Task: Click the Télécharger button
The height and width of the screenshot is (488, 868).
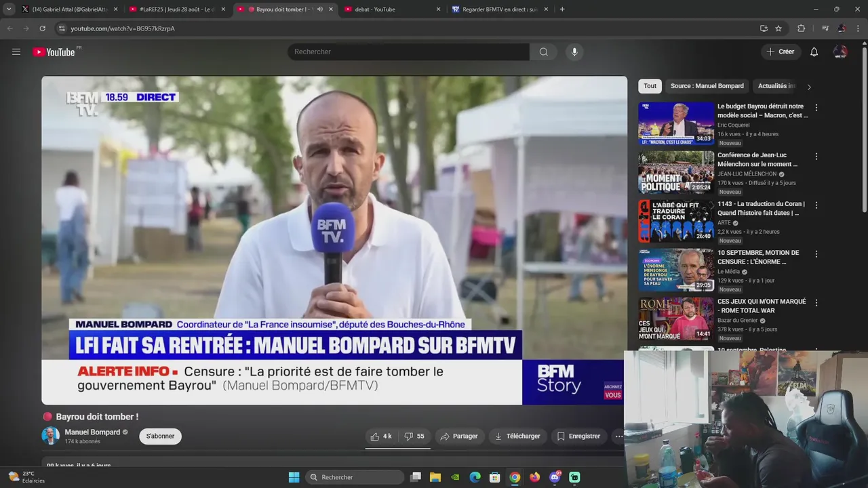Action: tap(517, 436)
